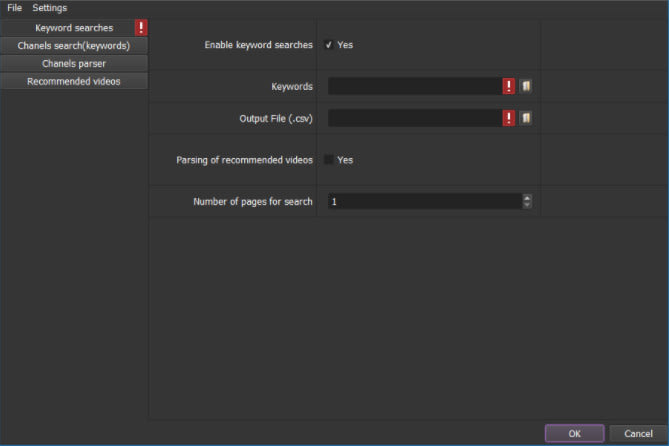Click the Output File red warning icon
Screen dimensions: 670x446
pyautogui.click(x=509, y=118)
